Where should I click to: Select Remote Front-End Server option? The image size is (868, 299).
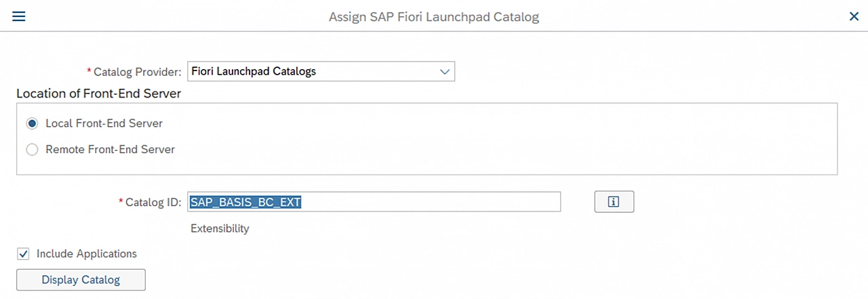tap(32, 150)
